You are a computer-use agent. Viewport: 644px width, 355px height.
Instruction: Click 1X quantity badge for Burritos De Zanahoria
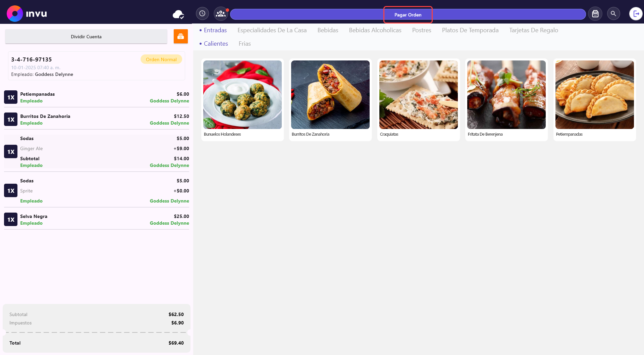(11, 120)
